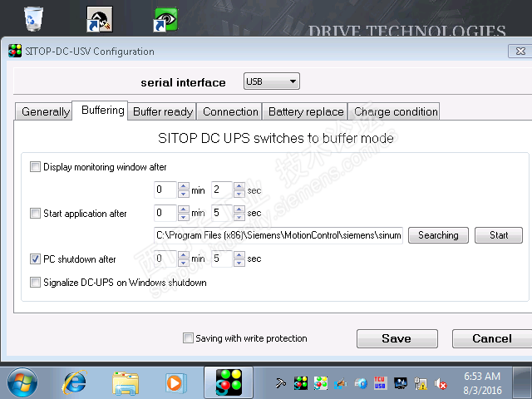The height and width of the screenshot is (399, 532).
Task: Click PC shutdown minutes field
Action: [x=165, y=259]
